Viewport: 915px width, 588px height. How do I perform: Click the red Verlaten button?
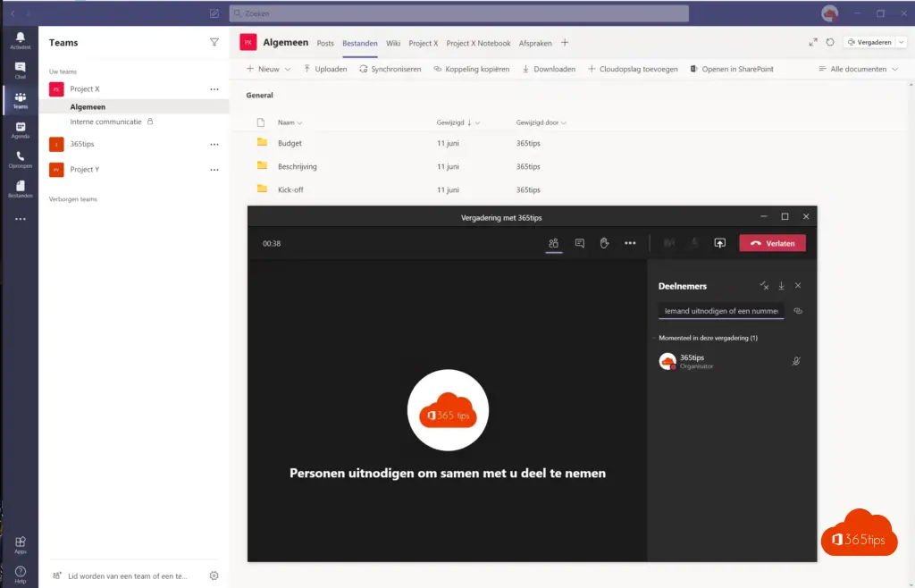[772, 243]
